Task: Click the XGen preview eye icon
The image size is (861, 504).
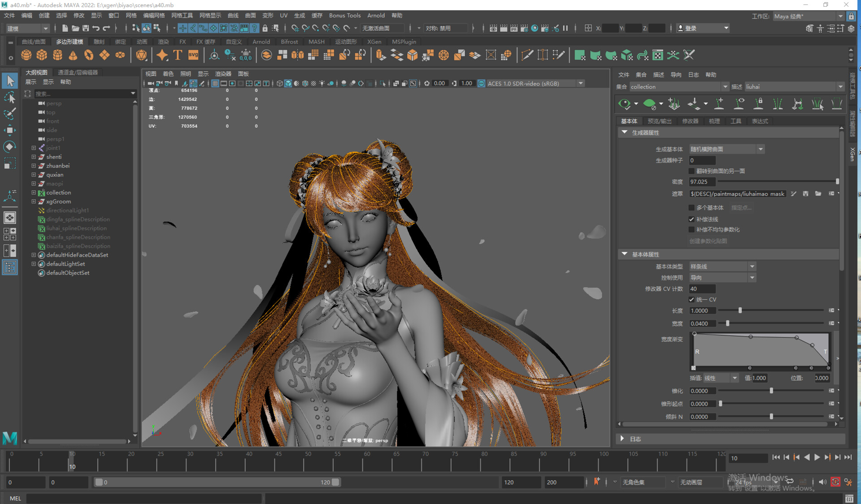Action: pyautogui.click(x=624, y=104)
